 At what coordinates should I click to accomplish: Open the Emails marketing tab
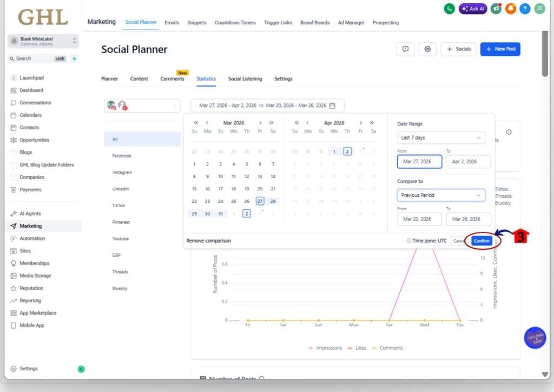172,23
